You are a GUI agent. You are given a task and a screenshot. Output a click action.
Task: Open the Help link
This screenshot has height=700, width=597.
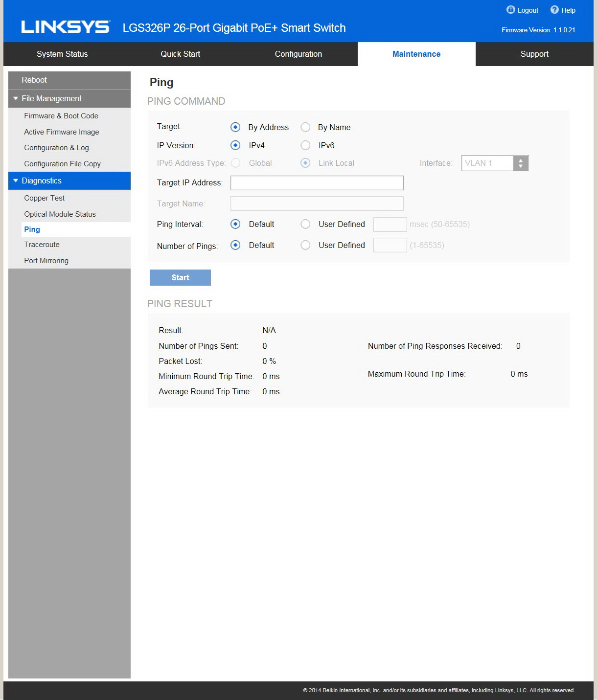click(568, 10)
